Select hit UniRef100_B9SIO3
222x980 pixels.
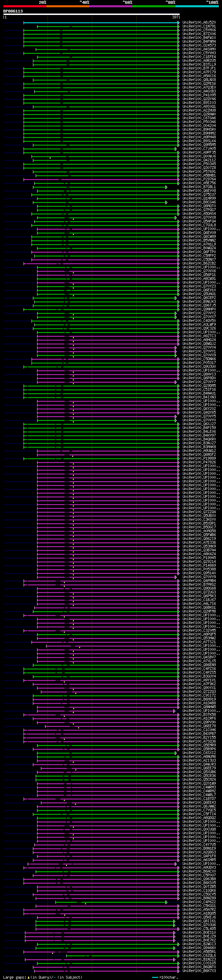pos(199,103)
